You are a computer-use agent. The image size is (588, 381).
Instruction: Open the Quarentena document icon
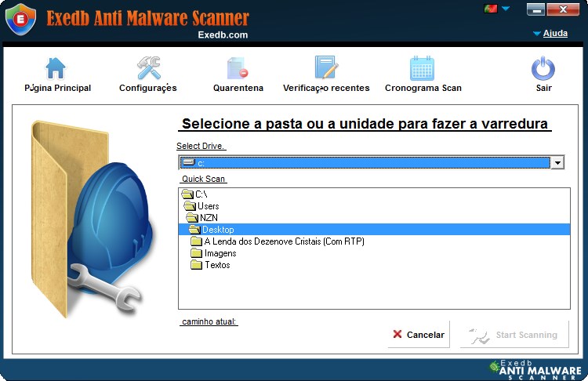point(238,68)
